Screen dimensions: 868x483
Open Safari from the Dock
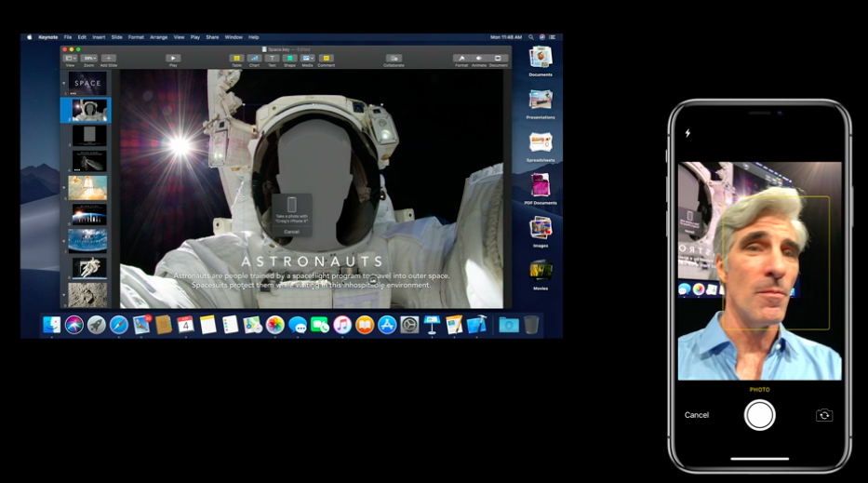118,325
